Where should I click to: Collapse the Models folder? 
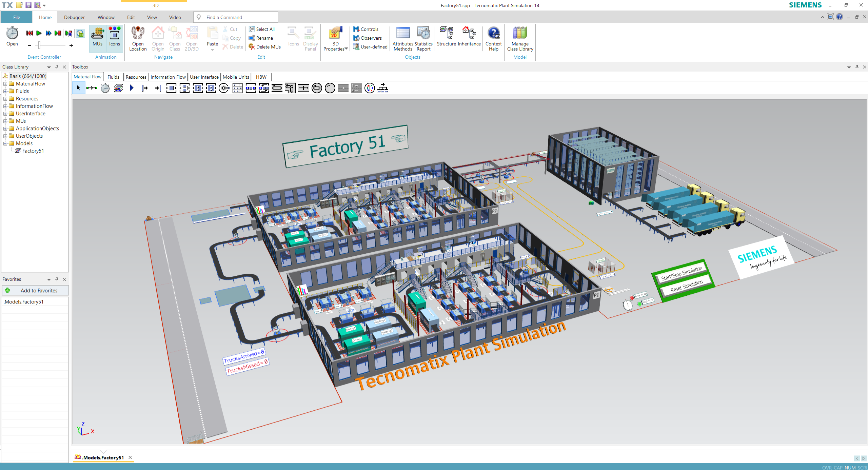tap(5, 143)
